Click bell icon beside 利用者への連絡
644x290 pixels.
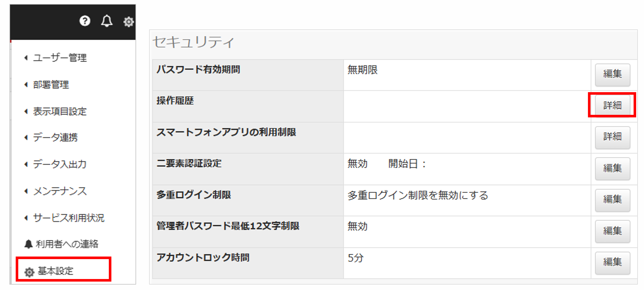pos(28,244)
